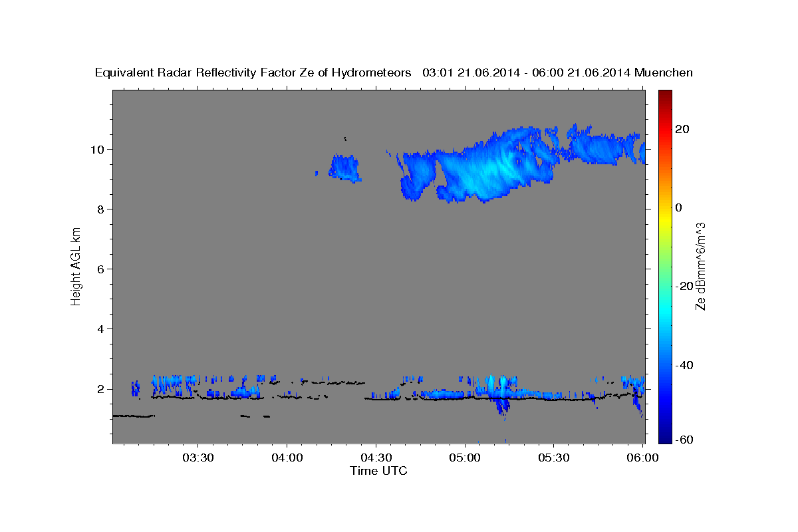Click the '05:00' time tick label

[465, 458]
